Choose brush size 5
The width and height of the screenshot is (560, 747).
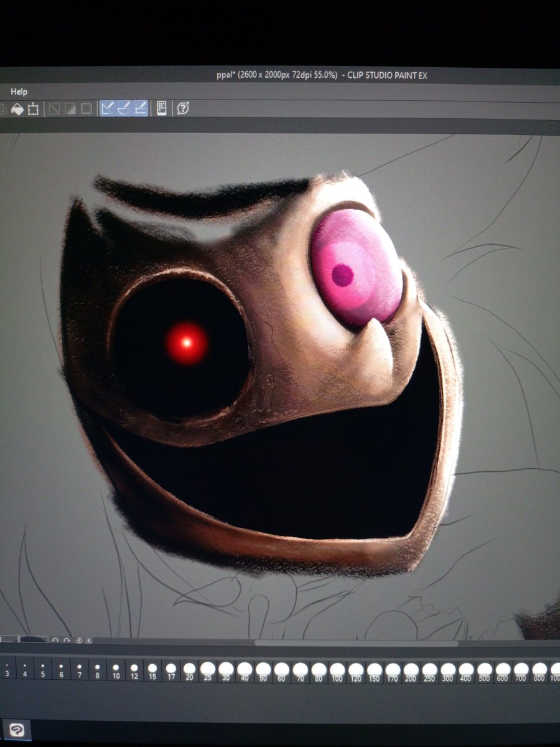pos(43,669)
